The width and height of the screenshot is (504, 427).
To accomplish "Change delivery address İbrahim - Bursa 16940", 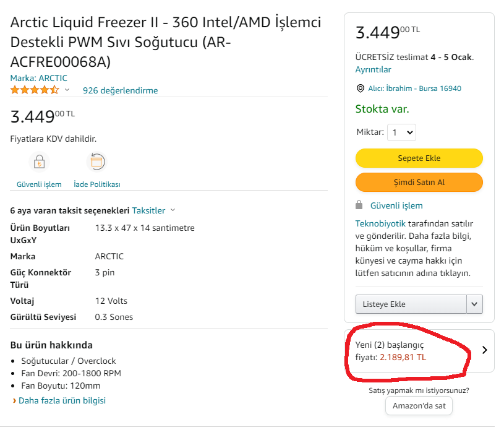I will coord(414,88).
